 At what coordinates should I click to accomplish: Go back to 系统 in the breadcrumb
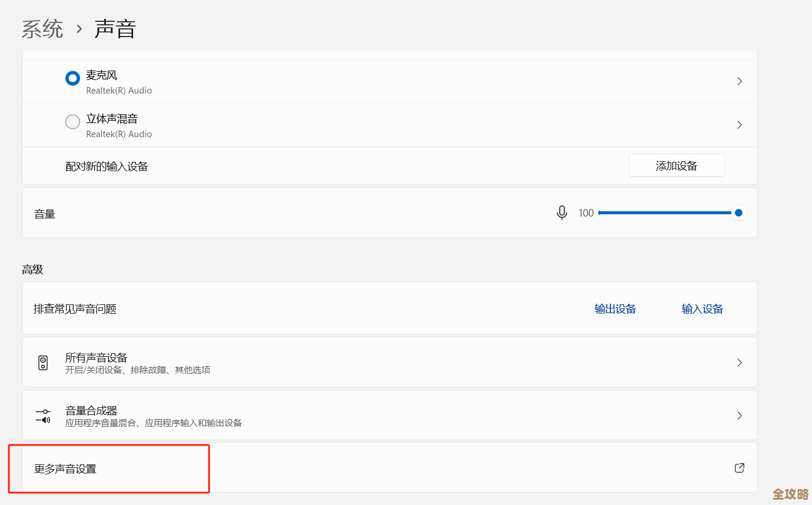point(42,29)
